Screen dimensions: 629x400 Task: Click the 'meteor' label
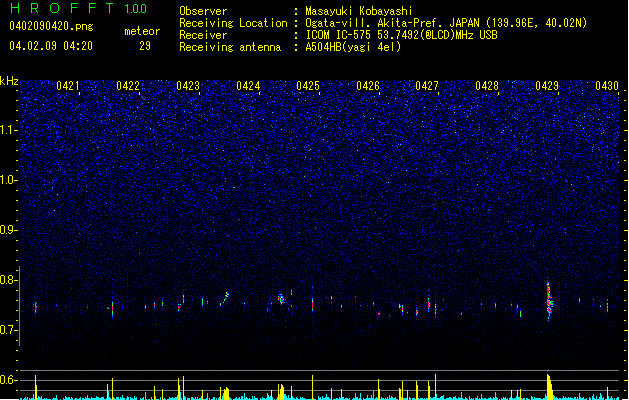point(142,31)
